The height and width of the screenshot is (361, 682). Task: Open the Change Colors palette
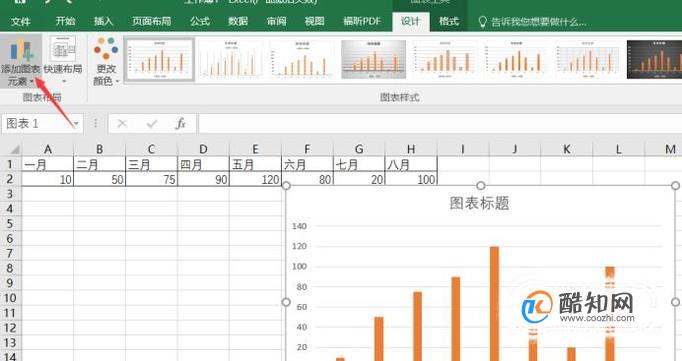(106, 61)
